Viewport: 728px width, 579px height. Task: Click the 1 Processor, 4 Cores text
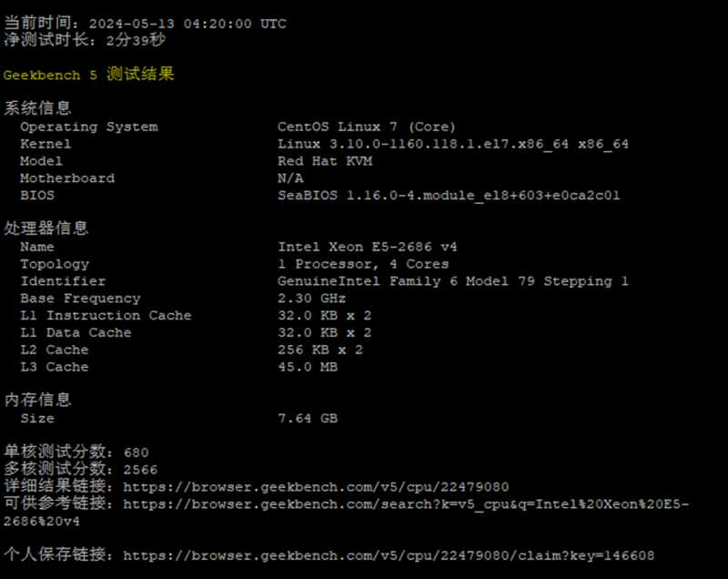click(363, 264)
